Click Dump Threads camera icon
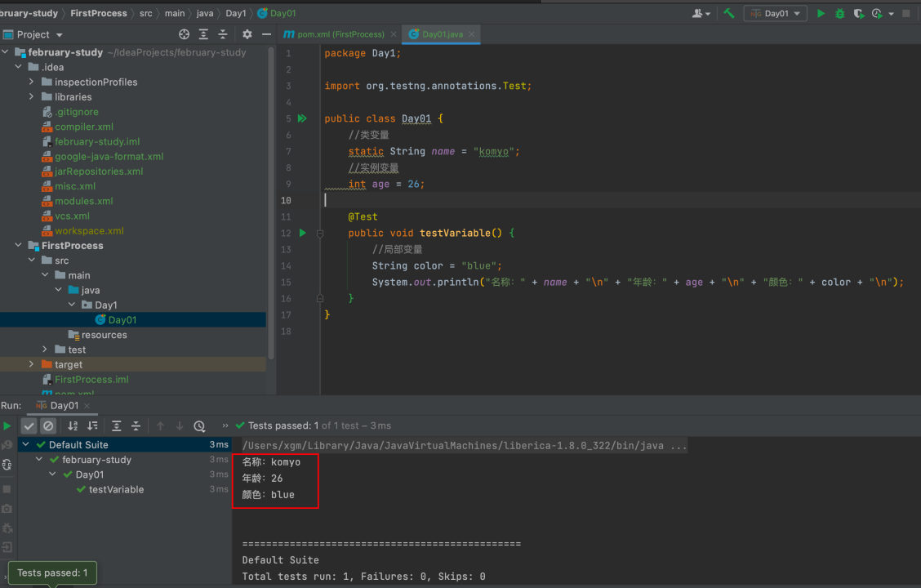Screen dimensions: 921x588 click(7, 508)
